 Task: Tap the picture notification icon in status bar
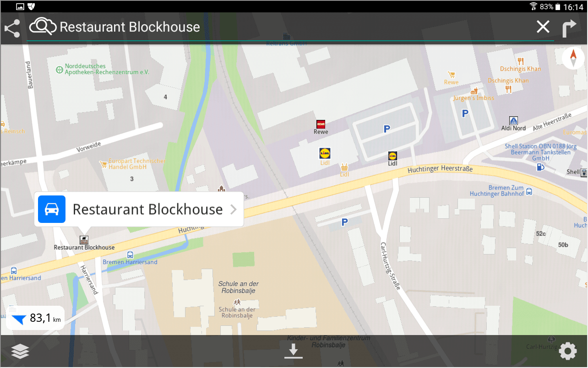point(20,6)
